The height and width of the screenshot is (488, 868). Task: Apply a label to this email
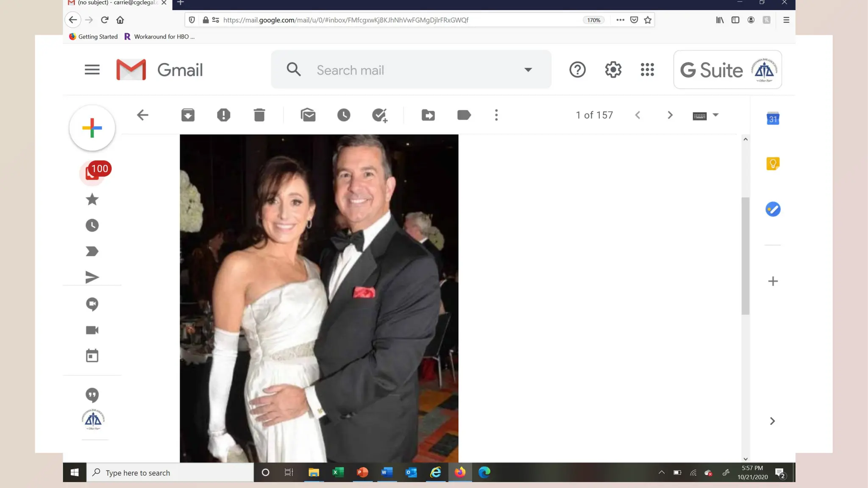[464, 115]
